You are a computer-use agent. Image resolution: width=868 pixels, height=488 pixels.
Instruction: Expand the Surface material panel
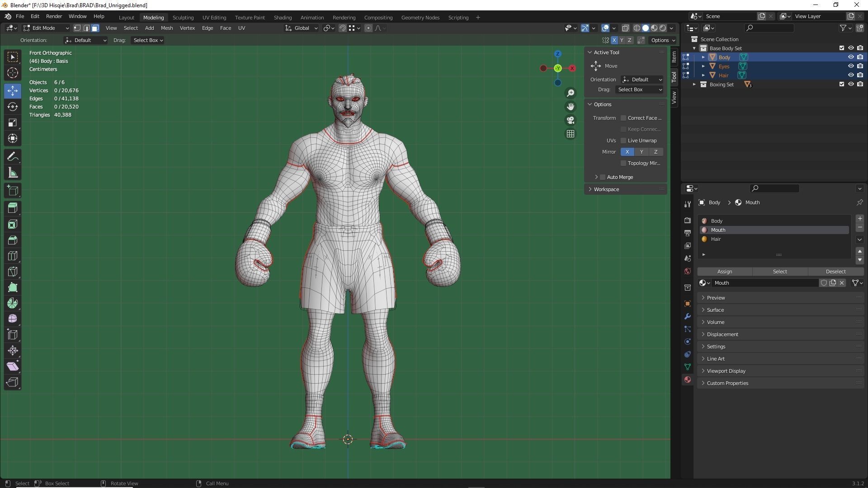click(x=715, y=310)
